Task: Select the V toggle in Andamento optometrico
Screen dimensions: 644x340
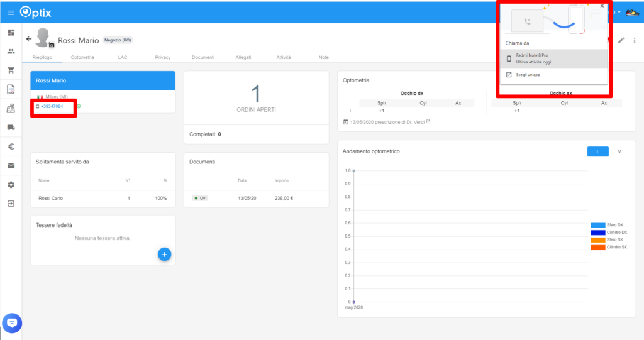Action: [x=619, y=151]
